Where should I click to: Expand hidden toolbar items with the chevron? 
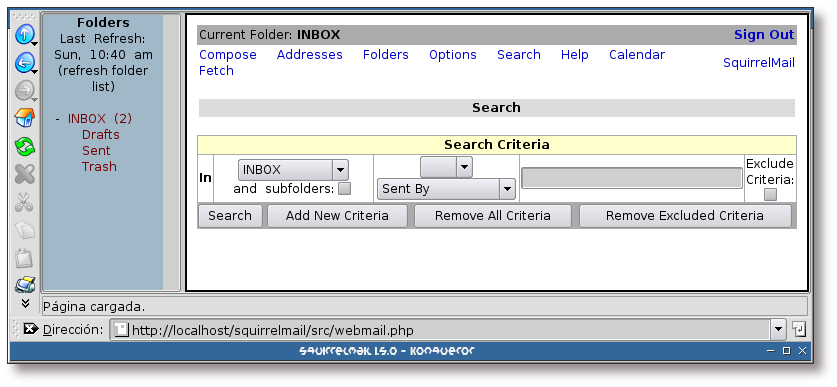click(25, 303)
